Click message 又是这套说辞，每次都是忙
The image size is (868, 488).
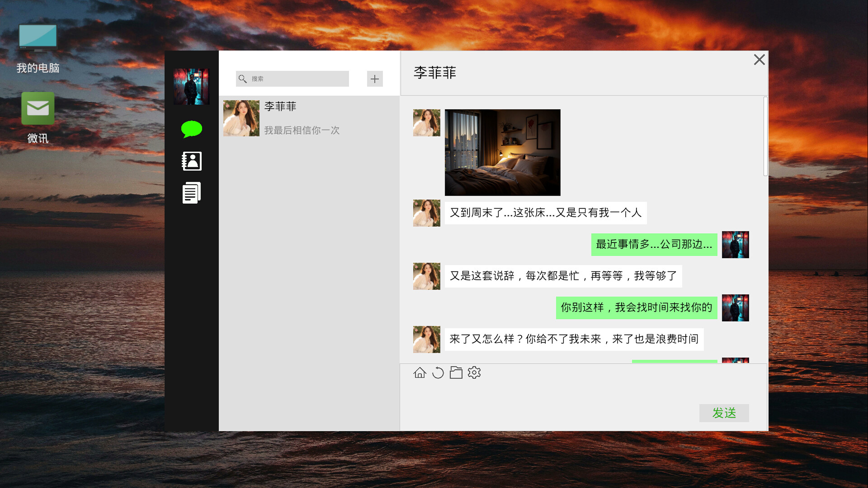563,276
